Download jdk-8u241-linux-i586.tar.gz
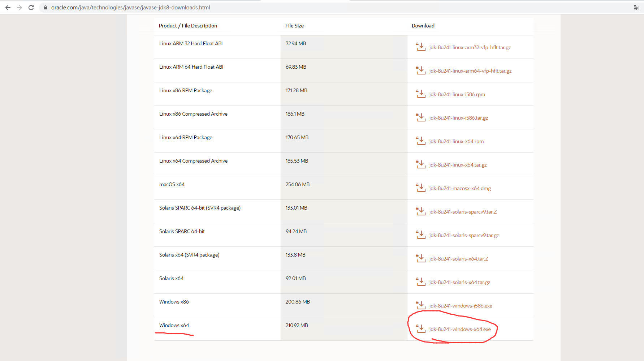The image size is (644, 361). tap(459, 118)
